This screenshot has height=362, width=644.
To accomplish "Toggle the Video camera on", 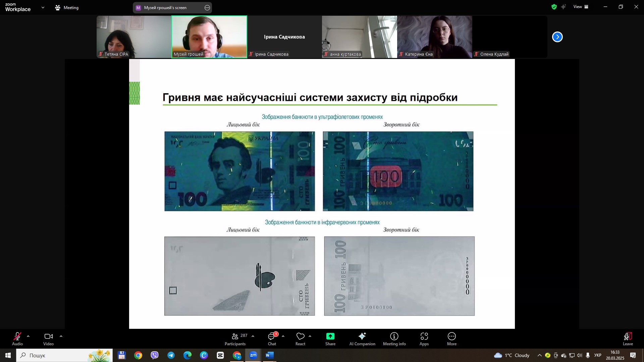I will (49, 339).
